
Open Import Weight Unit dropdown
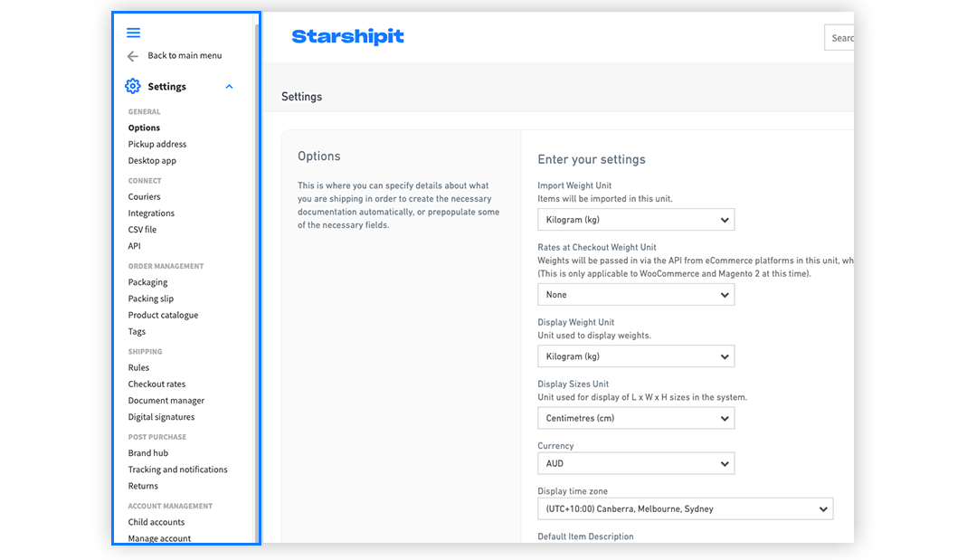point(636,220)
